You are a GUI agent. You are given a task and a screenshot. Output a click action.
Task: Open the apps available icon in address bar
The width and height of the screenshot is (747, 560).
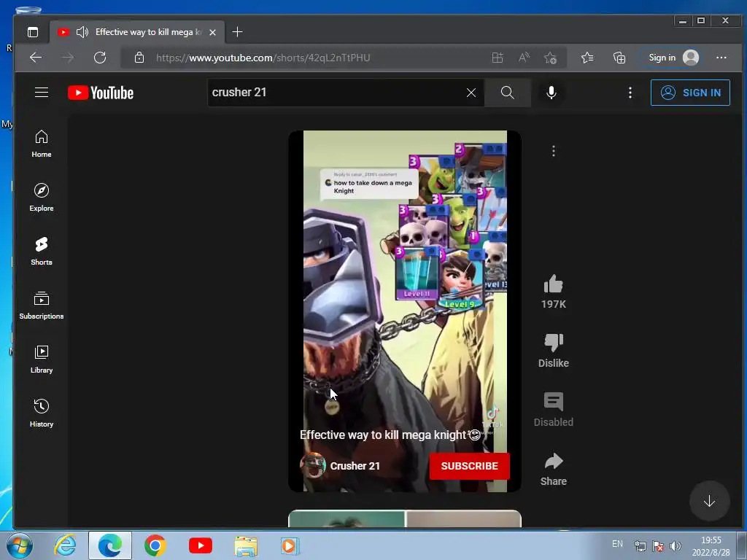498,58
